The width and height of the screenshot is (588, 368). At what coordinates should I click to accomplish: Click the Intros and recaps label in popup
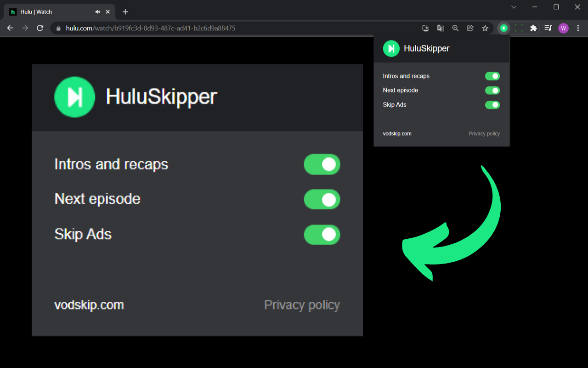pos(406,76)
